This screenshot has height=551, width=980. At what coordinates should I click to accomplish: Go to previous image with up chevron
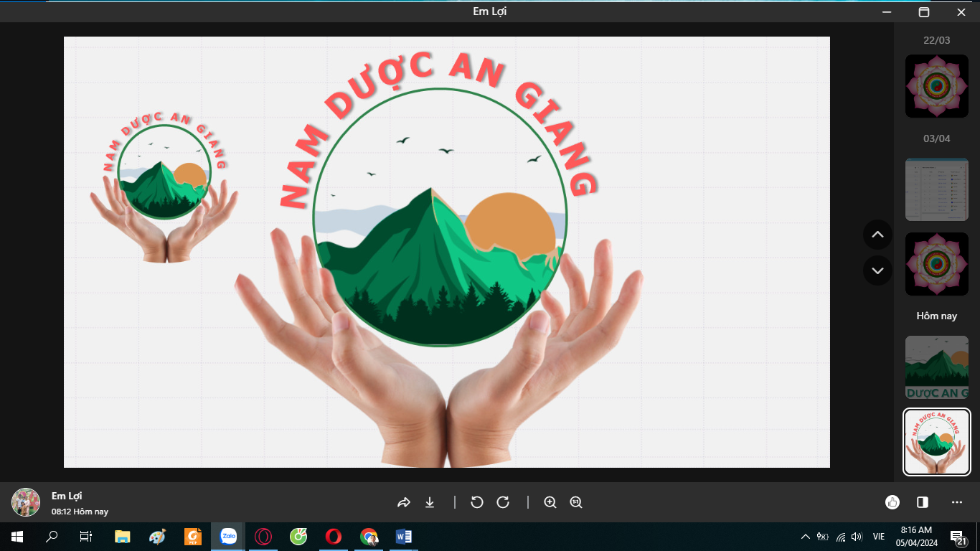877,235
